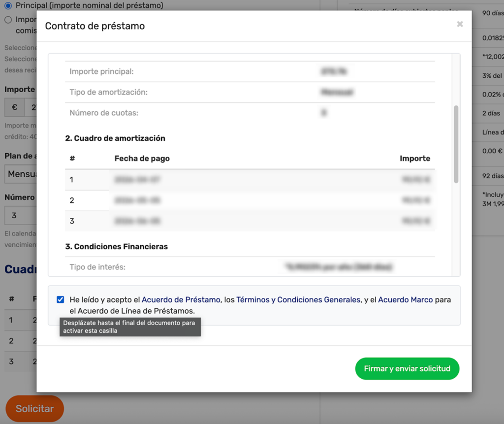Click the contract document's vertical scrollbar
This screenshot has height=424, width=504.
456,144
